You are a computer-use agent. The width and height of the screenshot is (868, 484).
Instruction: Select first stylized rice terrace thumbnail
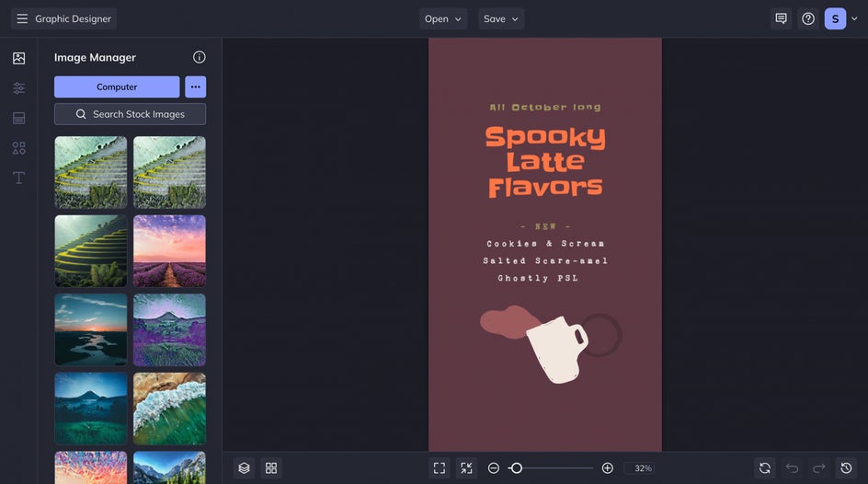point(91,172)
